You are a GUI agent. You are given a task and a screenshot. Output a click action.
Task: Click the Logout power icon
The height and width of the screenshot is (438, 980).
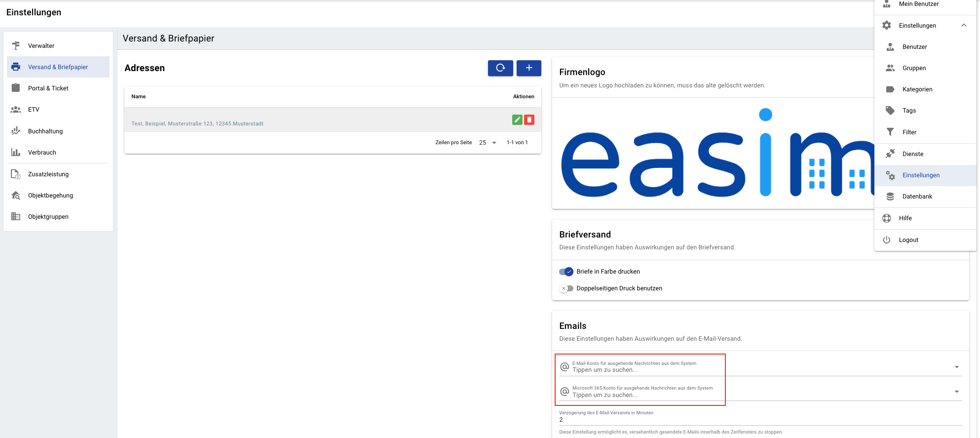(887, 239)
